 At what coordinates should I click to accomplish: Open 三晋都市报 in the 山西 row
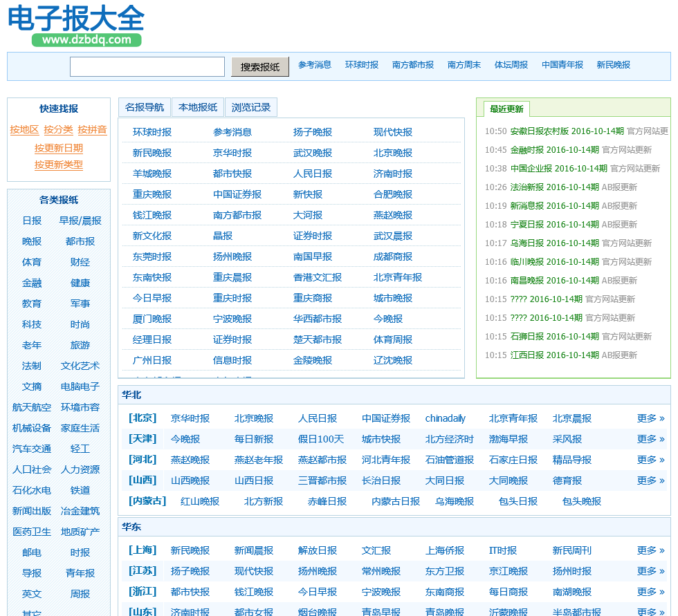coord(322,480)
